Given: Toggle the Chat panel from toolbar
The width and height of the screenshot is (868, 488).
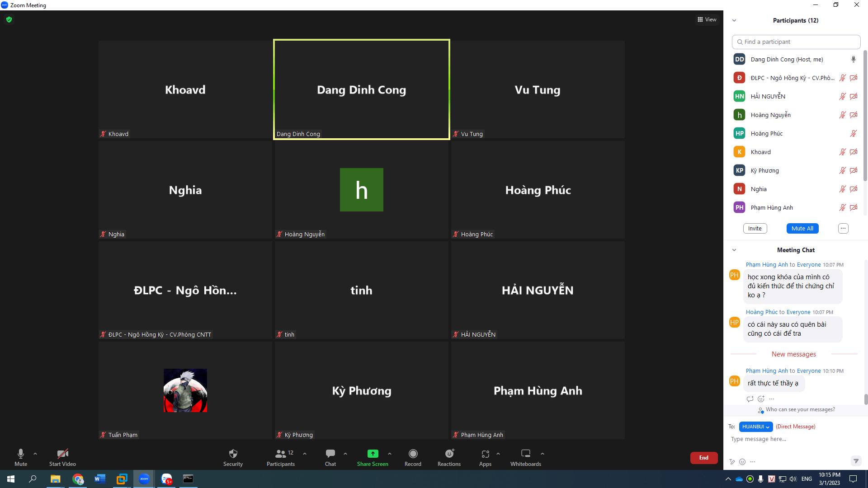Looking at the screenshot, I should (x=330, y=457).
